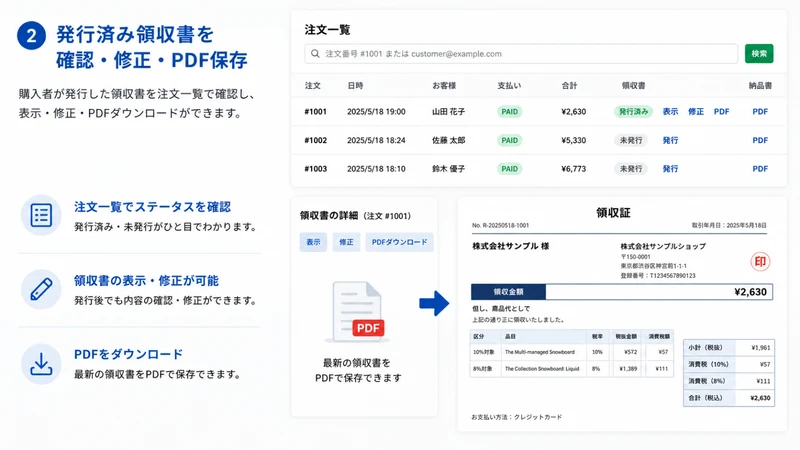Click the red 印 stamp on receipt
800x450 pixels.
[x=760, y=261]
